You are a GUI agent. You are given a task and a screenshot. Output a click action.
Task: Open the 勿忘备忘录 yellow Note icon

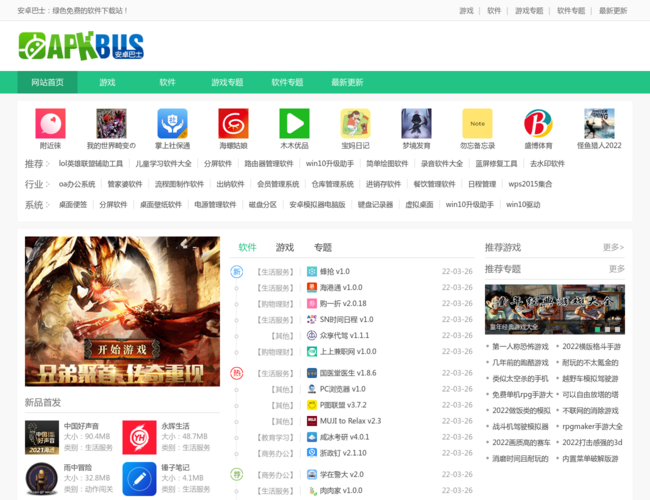477,123
